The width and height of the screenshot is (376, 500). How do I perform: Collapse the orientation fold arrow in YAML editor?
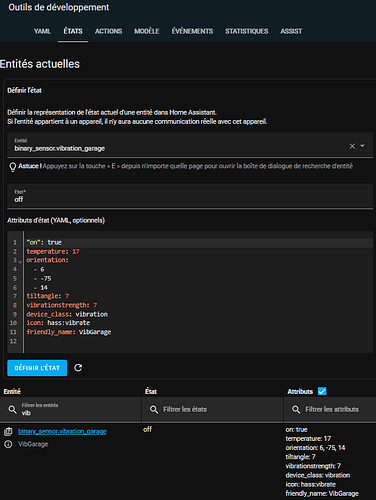[20, 262]
